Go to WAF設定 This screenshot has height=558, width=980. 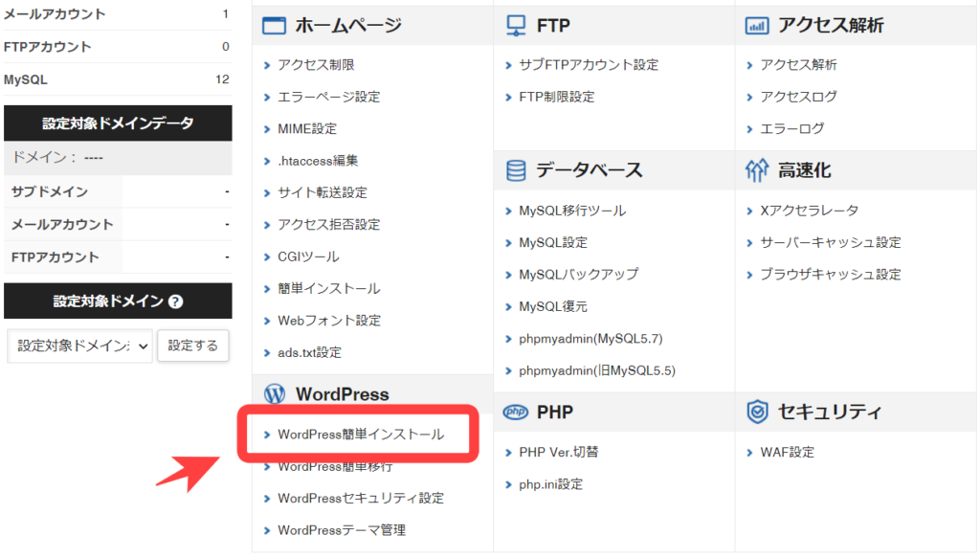[788, 452]
